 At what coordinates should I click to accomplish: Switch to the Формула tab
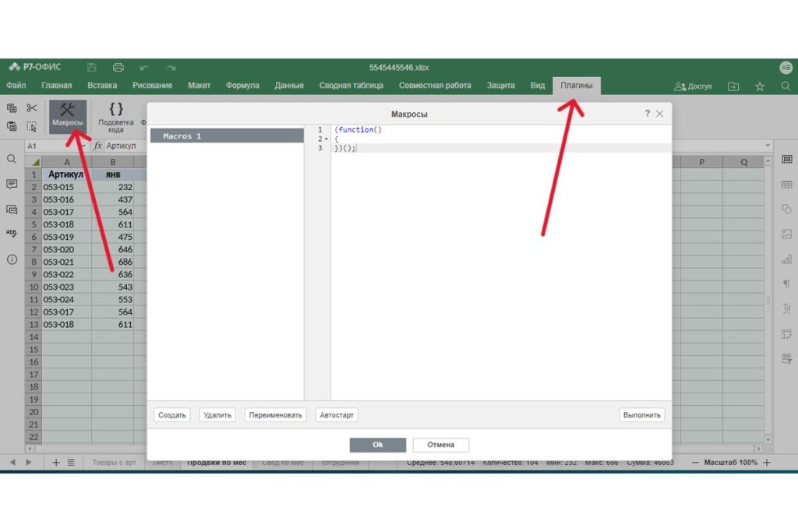click(242, 86)
